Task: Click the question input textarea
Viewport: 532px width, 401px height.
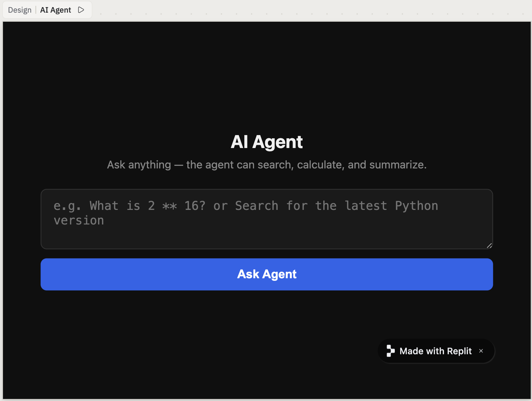Action: click(266, 219)
